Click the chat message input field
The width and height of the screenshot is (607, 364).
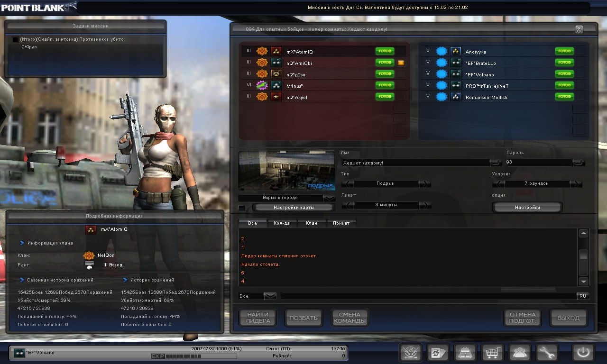pos(428,296)
